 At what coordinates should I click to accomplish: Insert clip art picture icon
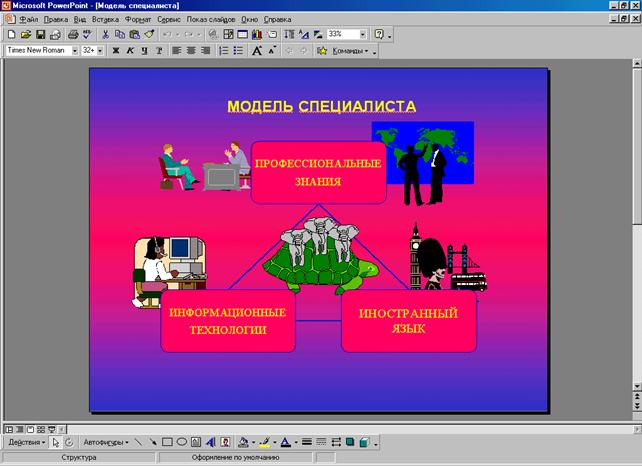[x=225, y=442]
